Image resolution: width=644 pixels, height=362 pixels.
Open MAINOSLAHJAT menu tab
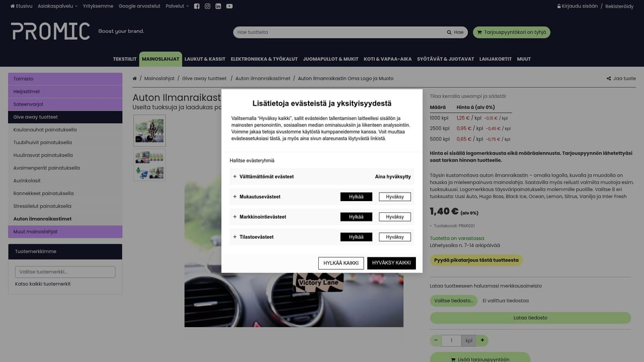pos(160,59)
